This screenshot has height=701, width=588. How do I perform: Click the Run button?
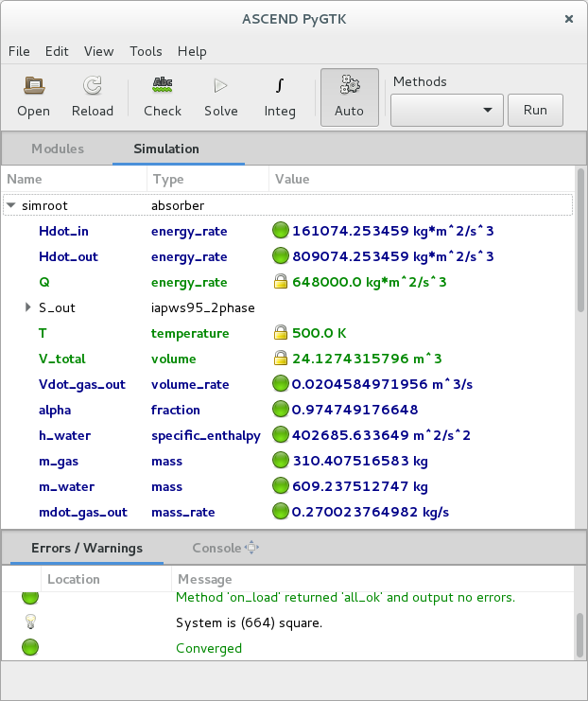click(535, 110)
